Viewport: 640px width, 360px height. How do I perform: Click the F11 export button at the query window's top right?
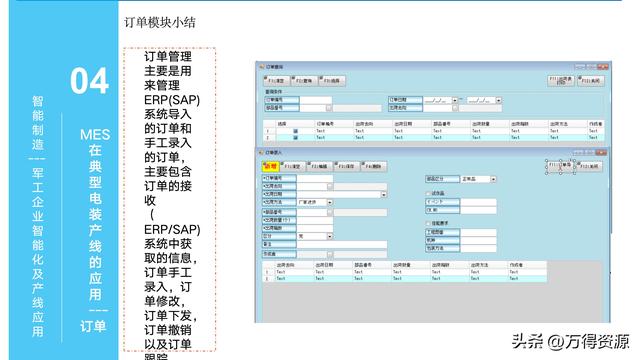[x=560, y=81]
